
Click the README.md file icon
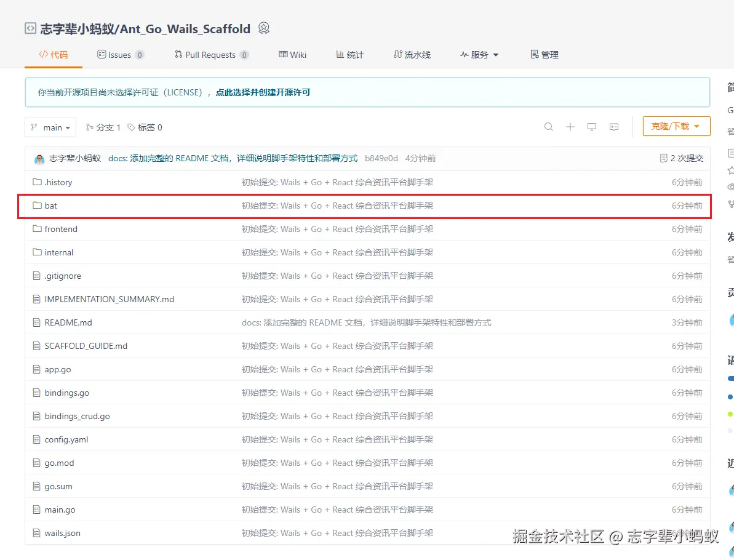36,322
